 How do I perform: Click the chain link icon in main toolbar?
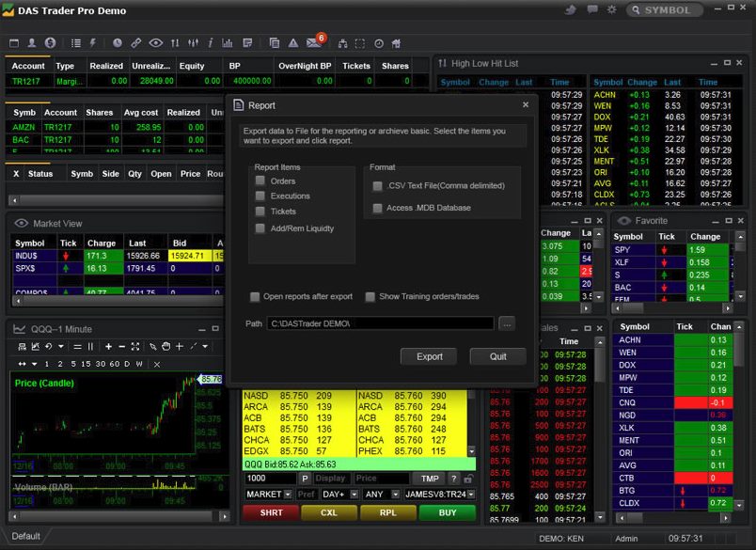tap(136, 43)
